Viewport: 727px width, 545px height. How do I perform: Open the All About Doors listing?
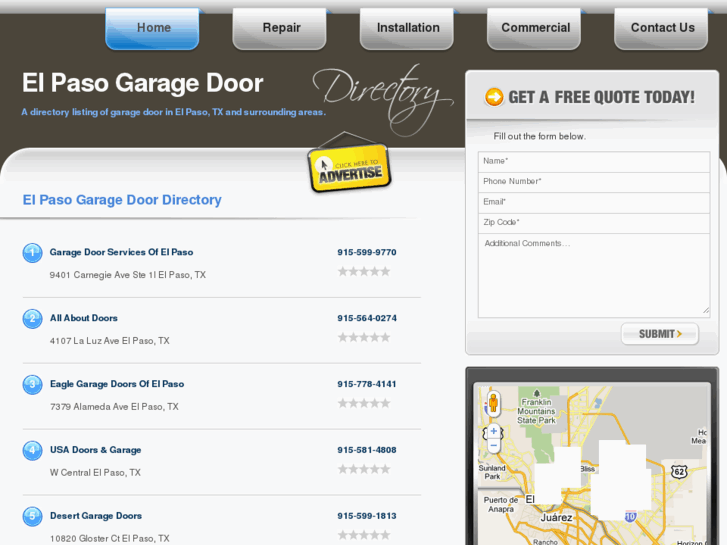click(83, 318)
